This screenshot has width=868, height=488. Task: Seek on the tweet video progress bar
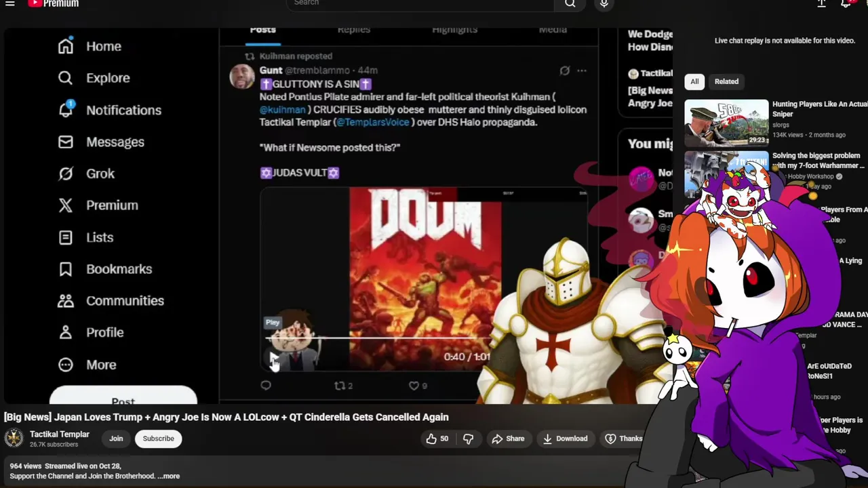click(x=378, y=338)
